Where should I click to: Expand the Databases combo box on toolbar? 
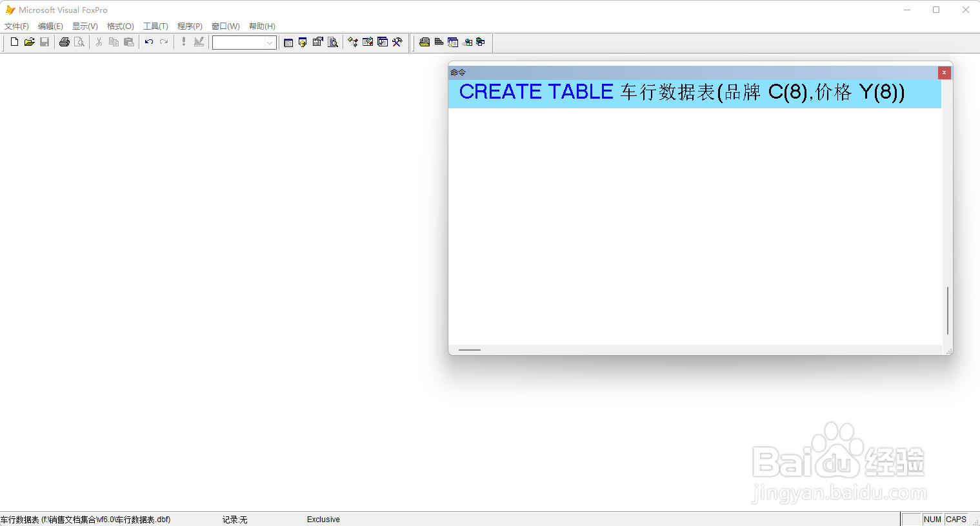coord(270,43)
